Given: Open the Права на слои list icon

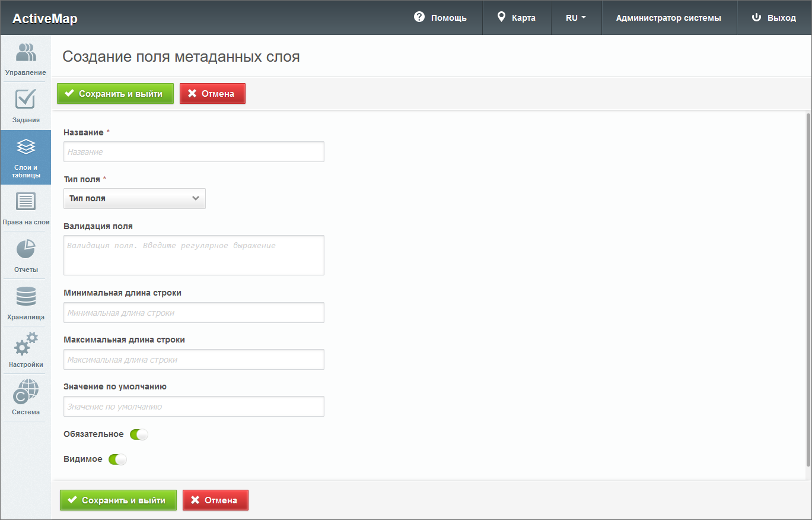Looking at the screenshot, I should [26, 202].
